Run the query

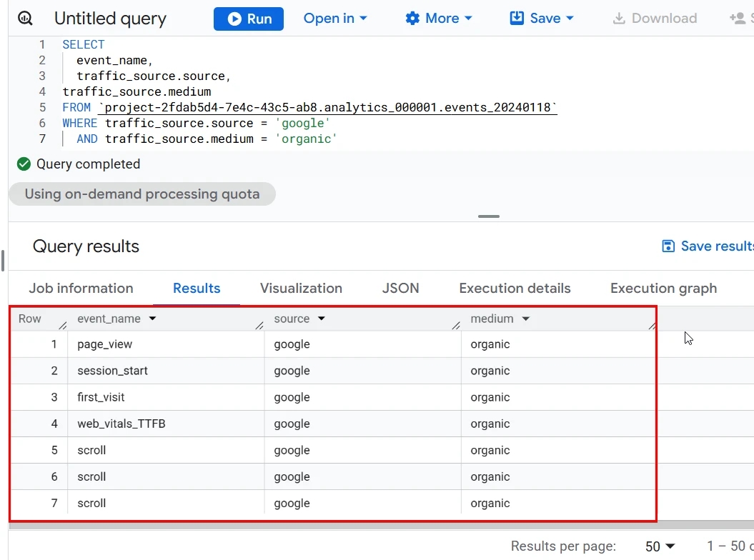pyautogui.click(x=249, y=19)
